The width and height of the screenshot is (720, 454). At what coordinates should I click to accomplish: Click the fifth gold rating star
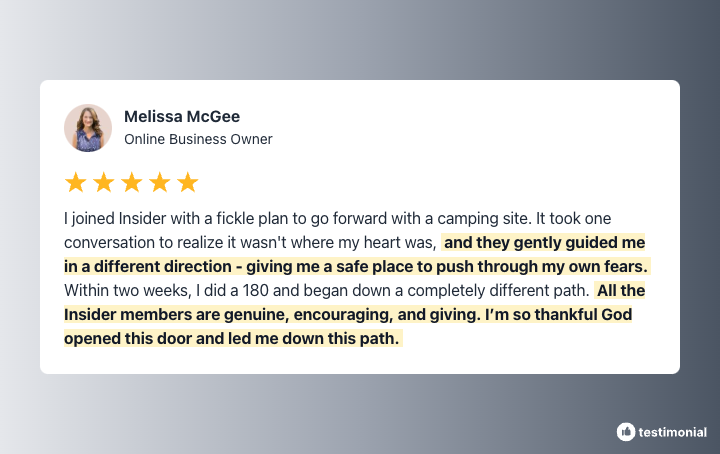tap(188, 182)
